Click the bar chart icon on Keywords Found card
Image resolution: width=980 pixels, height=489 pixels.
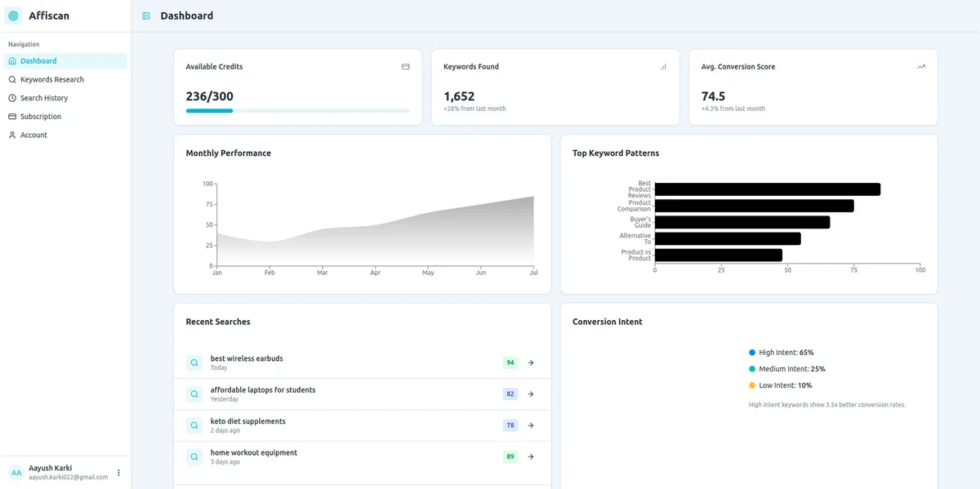tap(663, 67)
